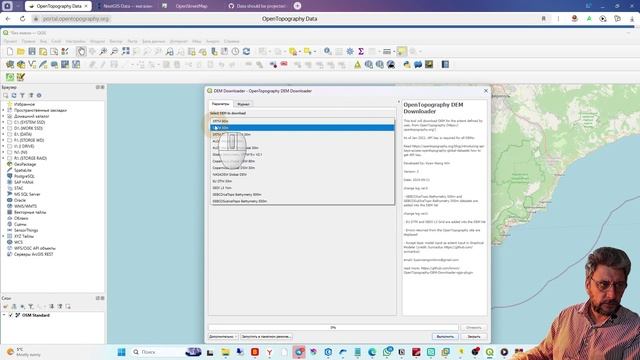Select the Zoom Out magnifier tool

114,51
